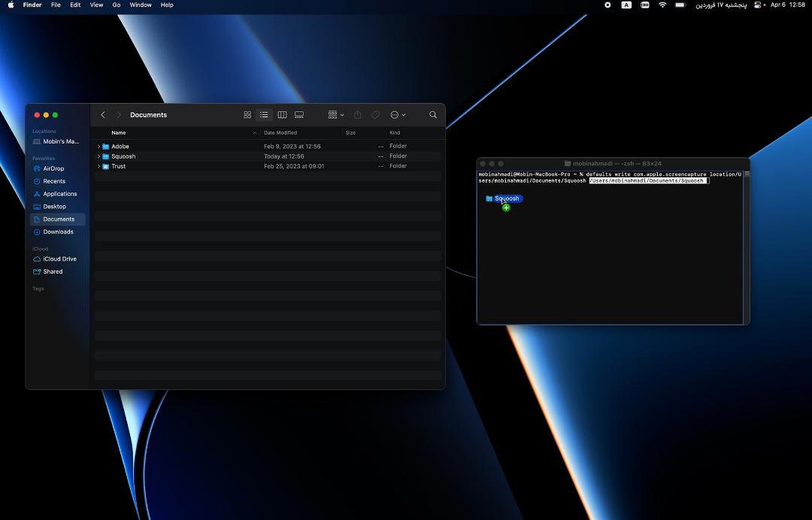The image size is (812, 520).
Task: Click the Persian calendar date in menu bar
Action: 721,5
